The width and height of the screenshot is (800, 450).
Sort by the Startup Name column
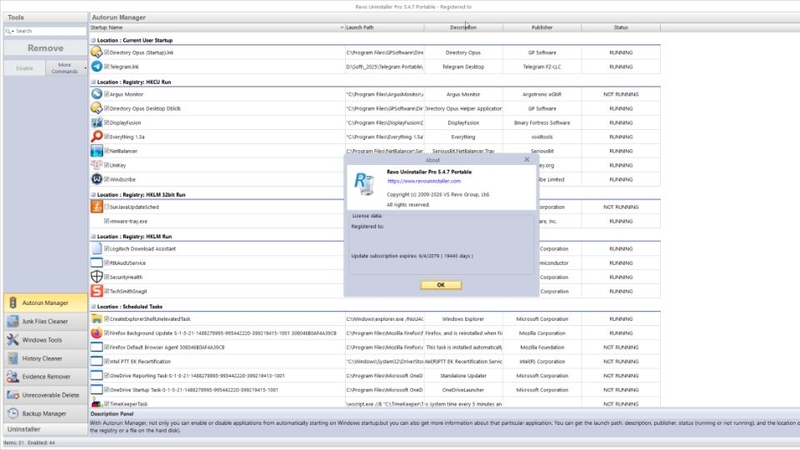217,28
